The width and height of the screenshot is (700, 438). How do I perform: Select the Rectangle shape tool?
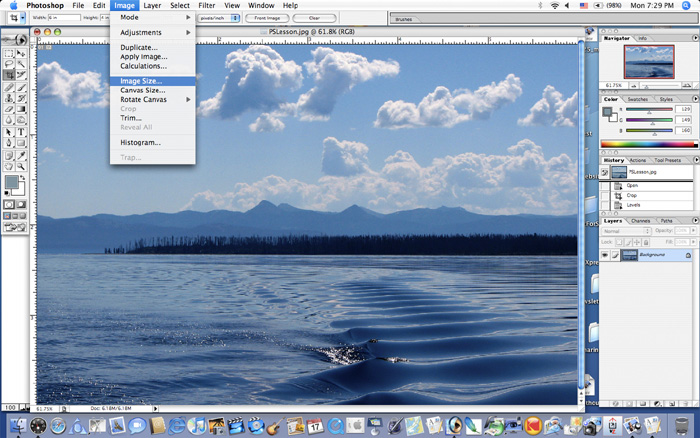tap(21, 143)
